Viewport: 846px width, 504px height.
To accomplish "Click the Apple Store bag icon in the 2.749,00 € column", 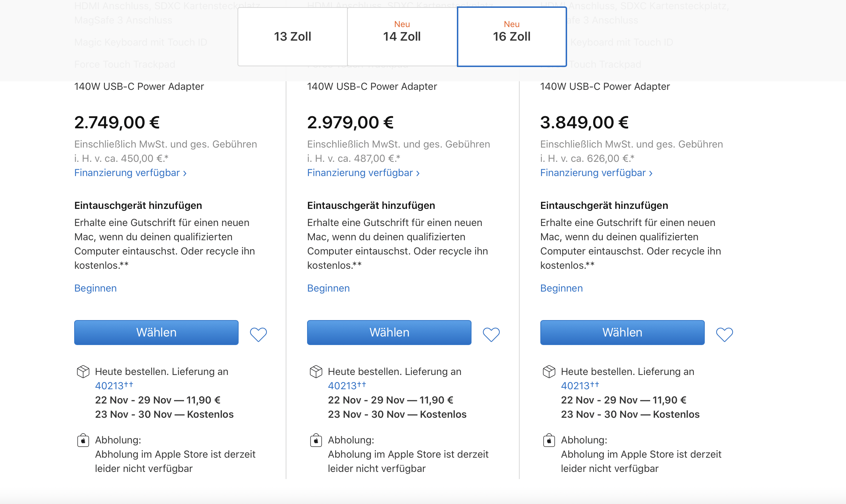I will (83, 440).
